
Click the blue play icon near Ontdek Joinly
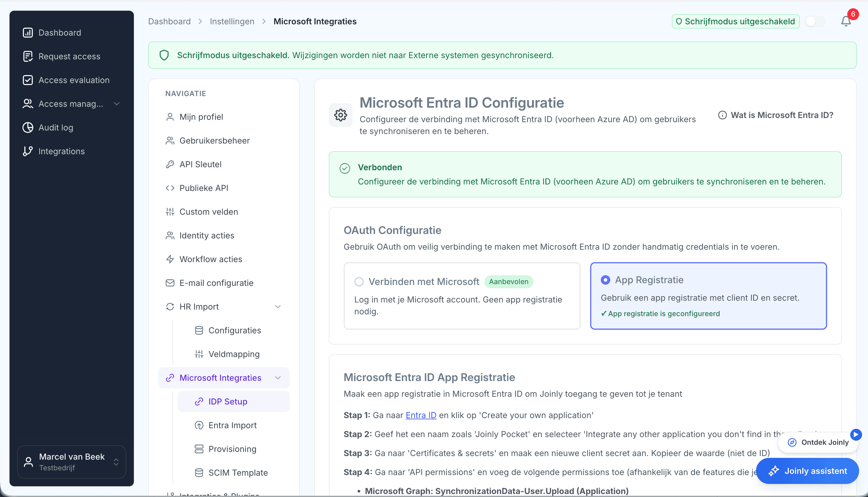[856, 434]
